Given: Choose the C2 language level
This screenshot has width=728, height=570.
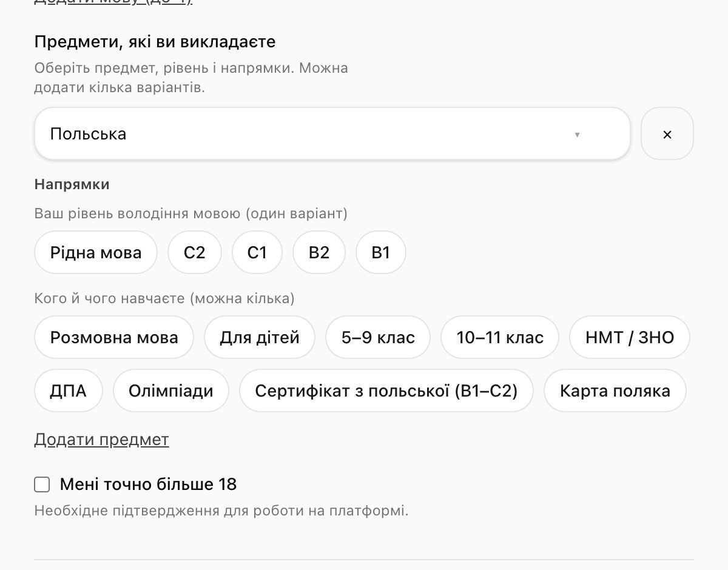Looking at the screenshot, I should [195, 252].
